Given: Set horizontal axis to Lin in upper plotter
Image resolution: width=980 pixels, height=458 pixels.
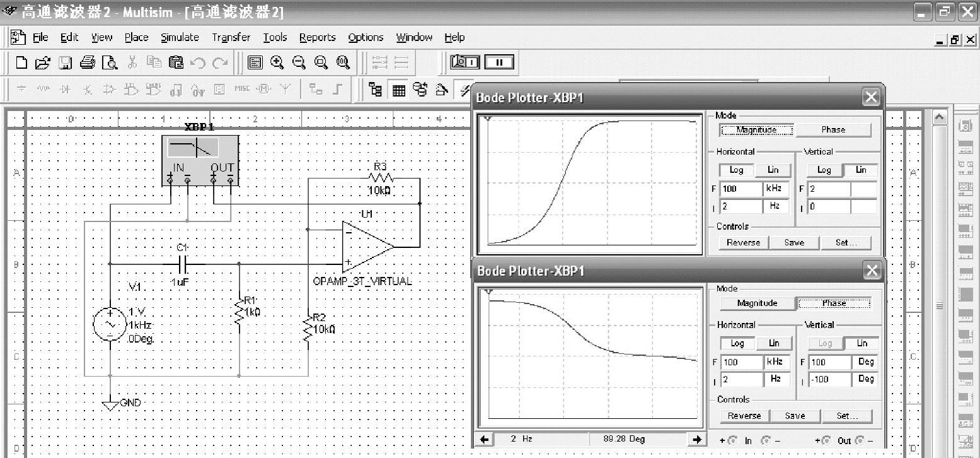Looking at the screenshot, I should point(773,170).
